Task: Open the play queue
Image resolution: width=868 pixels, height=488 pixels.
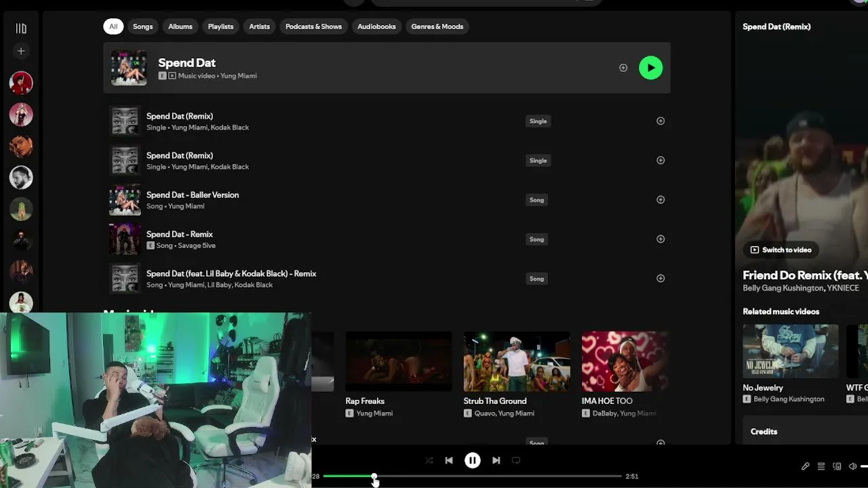Action: 821,466
